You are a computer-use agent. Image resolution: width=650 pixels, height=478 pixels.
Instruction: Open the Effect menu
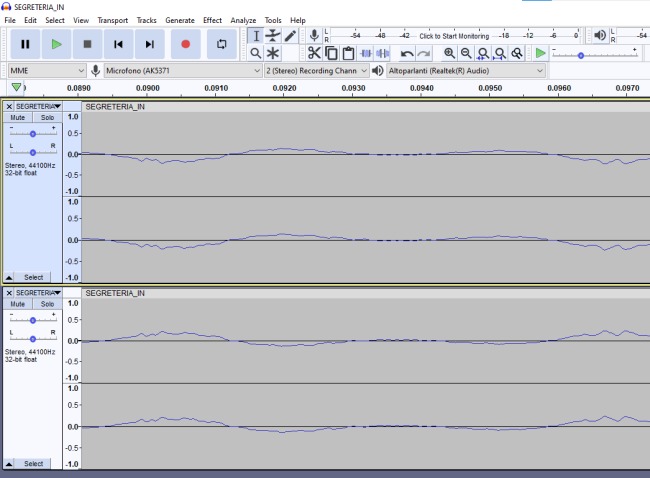point(212,20)
